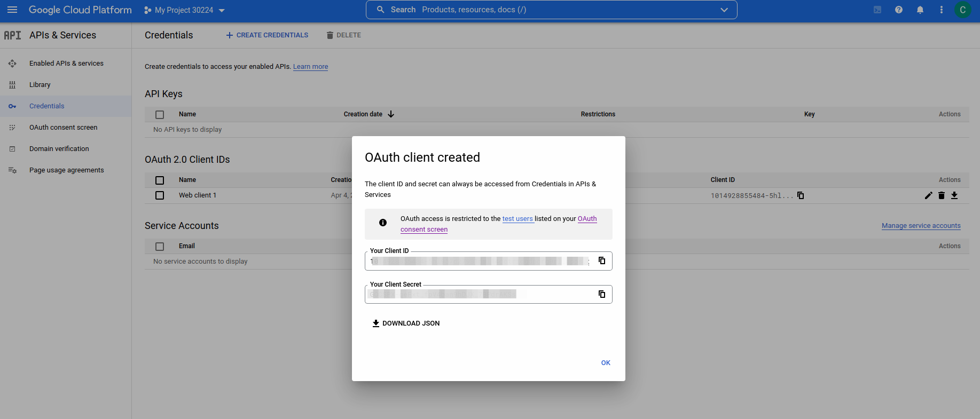The width and height of the screenshot is (980, 419).
Task: Go to Enabled APIs & services
Action: [x=66, y=63]
